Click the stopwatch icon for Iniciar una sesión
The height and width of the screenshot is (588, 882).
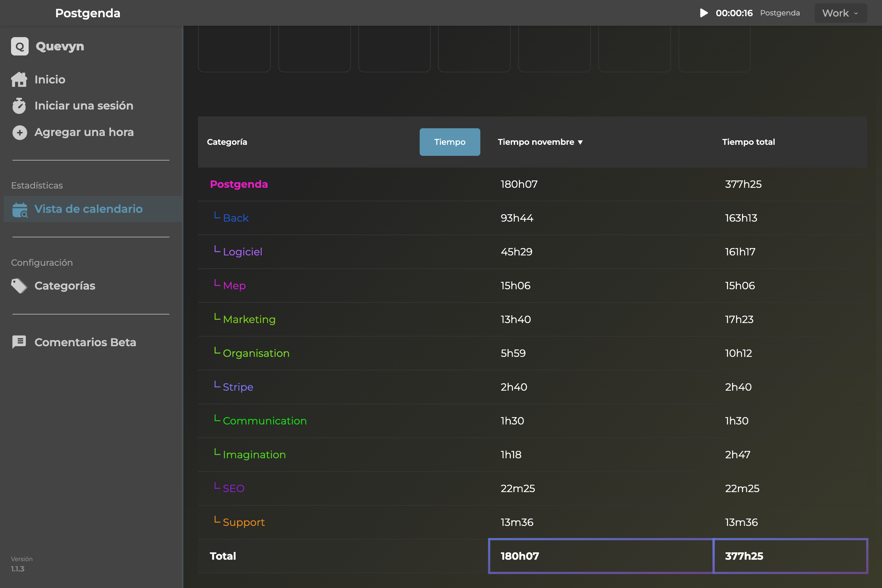pos(19,106)
